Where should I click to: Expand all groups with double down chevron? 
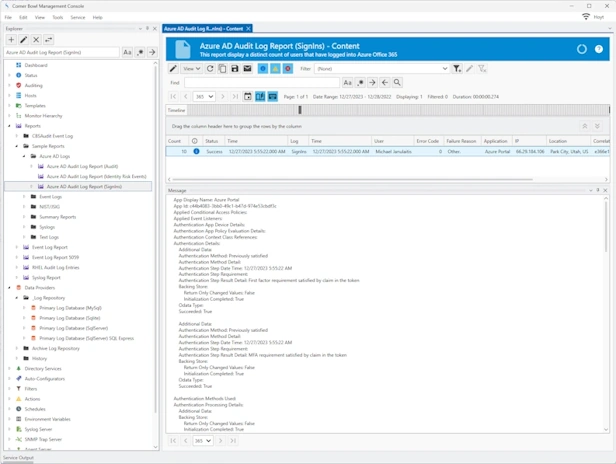pyautogui.click(x=597, y=126)
